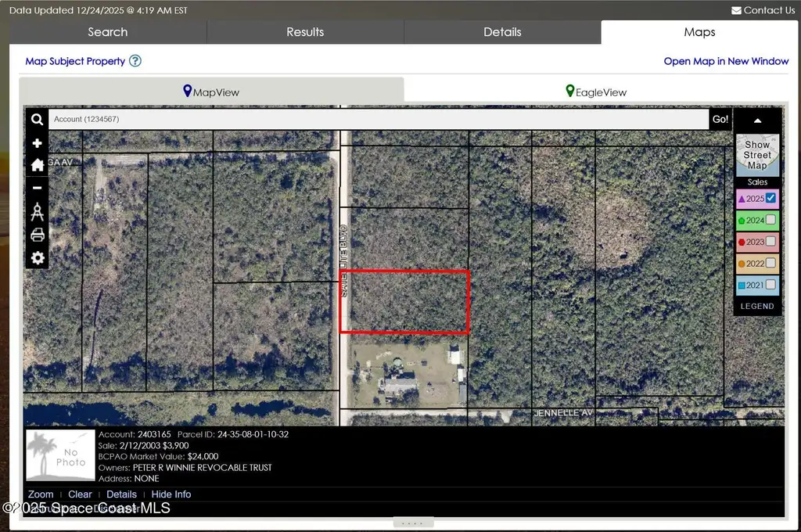The image size is (801, 532).
Task: Collapse the sales panel with up arrow
Action: [x=757, y=120]
